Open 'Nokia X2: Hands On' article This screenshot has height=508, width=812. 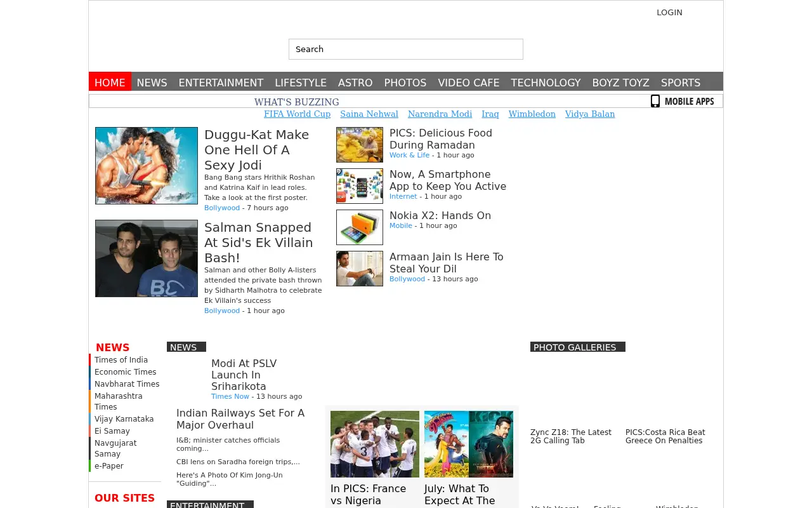click(x=440, y=216)
